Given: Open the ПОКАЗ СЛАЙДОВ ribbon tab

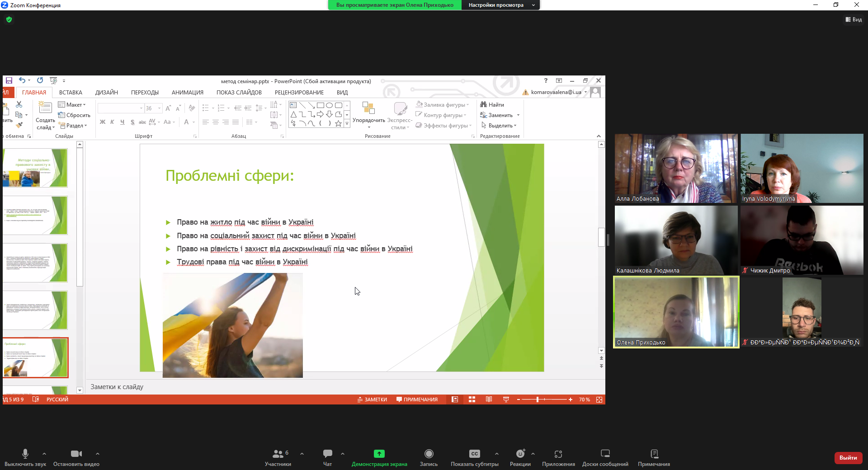Looking at the screenshot, I should point(239,93).
